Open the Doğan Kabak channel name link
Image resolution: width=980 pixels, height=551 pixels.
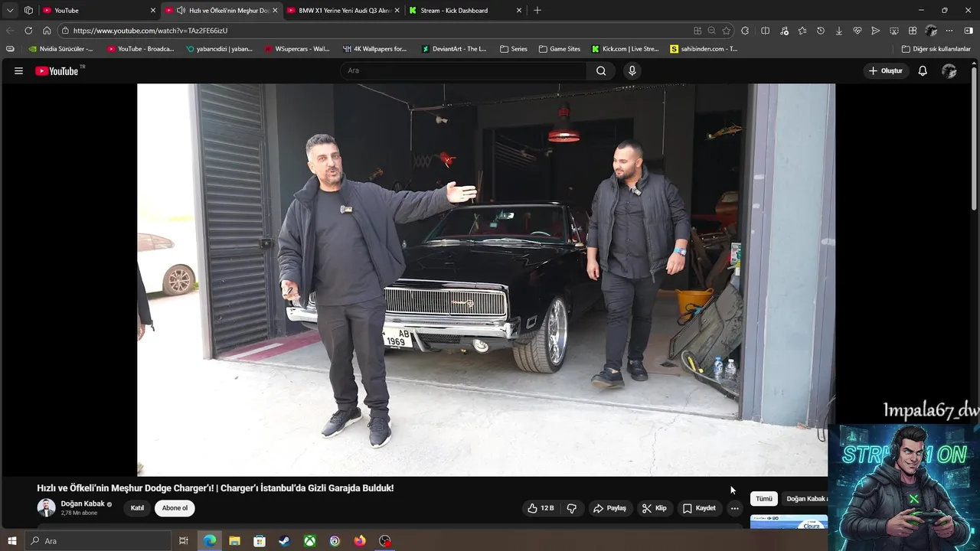(x=83, y=504)
